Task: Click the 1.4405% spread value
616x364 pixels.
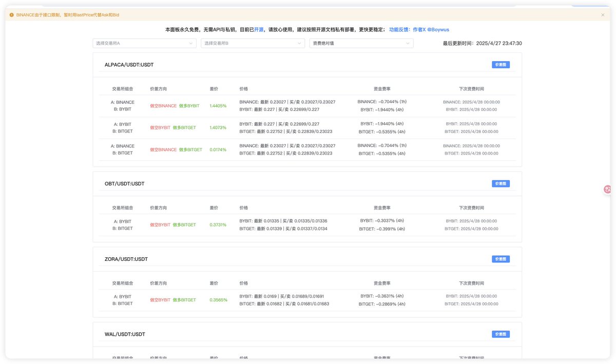Action: [x=218, y=106]
